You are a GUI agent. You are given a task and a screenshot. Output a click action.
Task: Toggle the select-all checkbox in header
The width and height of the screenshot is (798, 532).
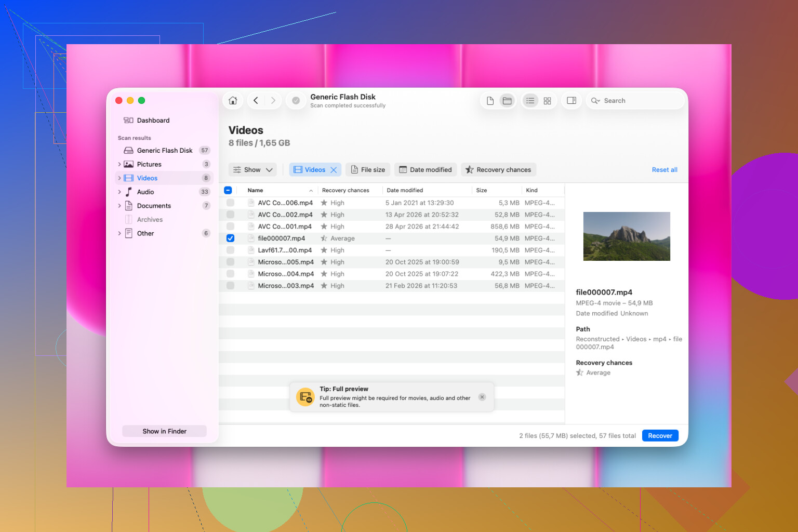pos(228,190)
